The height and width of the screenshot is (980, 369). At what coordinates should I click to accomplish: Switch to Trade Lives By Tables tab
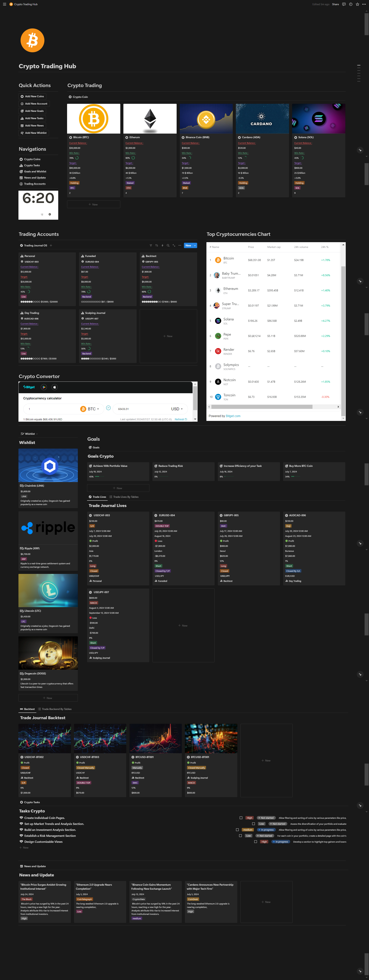point(124,497)
